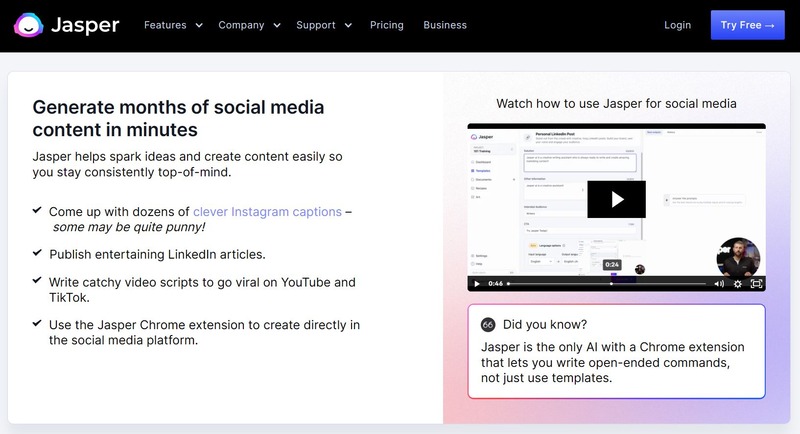Expand the Support dropdown chevron
This screenshot has width=800, height=434.
point(348,25)
